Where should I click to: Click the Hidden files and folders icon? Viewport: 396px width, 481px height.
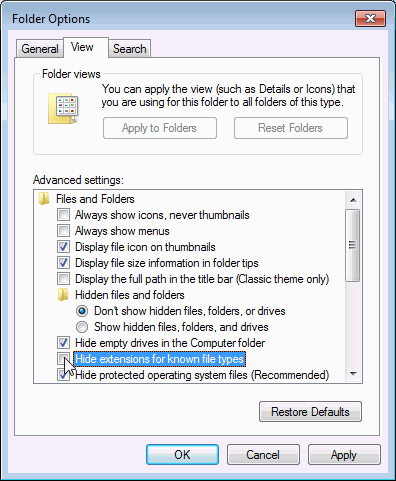click(63, 295)
